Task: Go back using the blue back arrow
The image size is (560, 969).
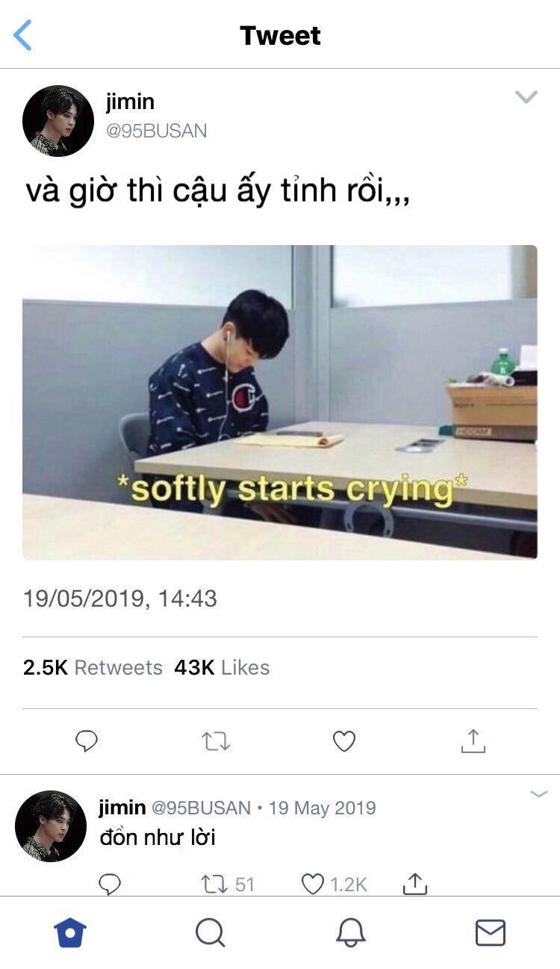Action: [x=23, y=35]
